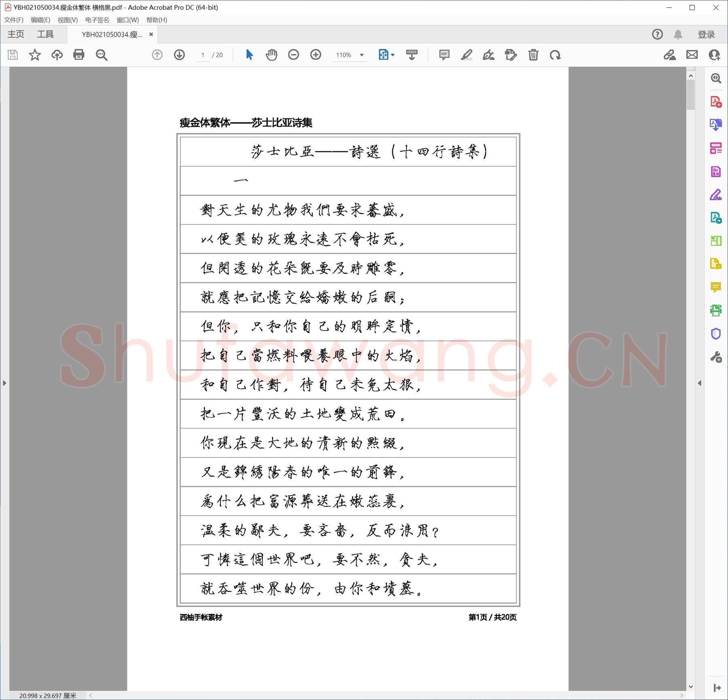
Task: Select the YBH021050034 document tab
Action: click(112, 34)
